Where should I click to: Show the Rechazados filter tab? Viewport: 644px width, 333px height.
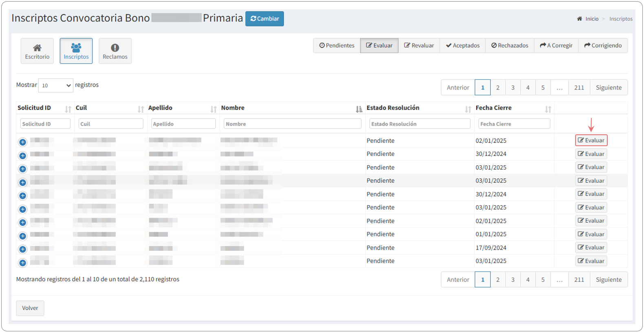pos(509,46)
